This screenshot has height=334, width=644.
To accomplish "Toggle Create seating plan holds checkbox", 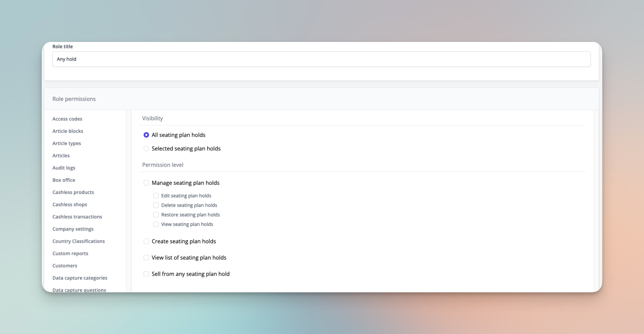I will coord(146,241).
